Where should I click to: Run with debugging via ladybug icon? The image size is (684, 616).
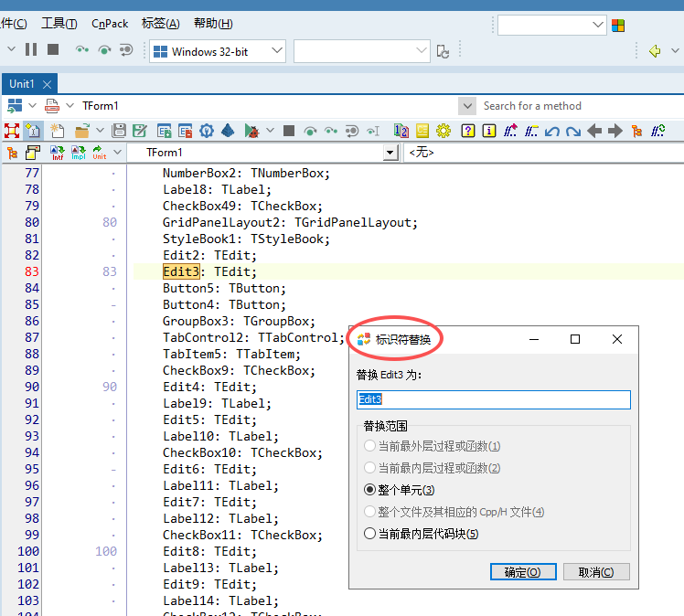point(251,131)
